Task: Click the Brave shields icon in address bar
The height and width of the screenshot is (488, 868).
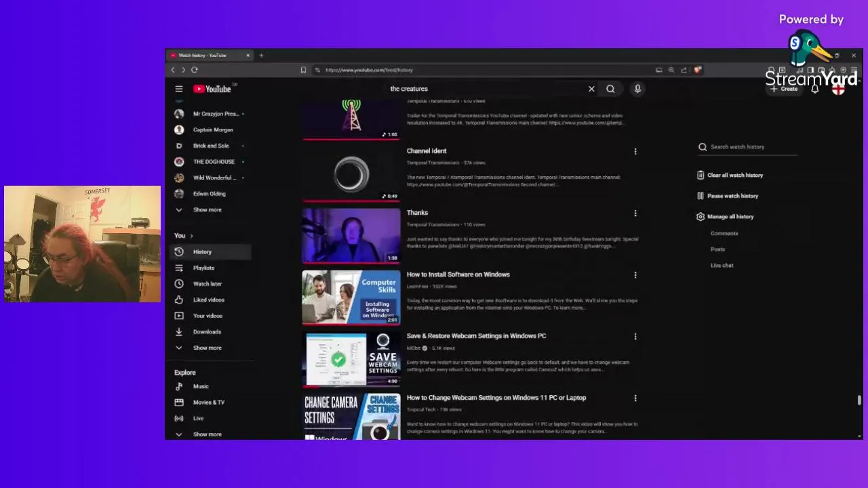Action: pyautogui.click(x=697, y=70)
